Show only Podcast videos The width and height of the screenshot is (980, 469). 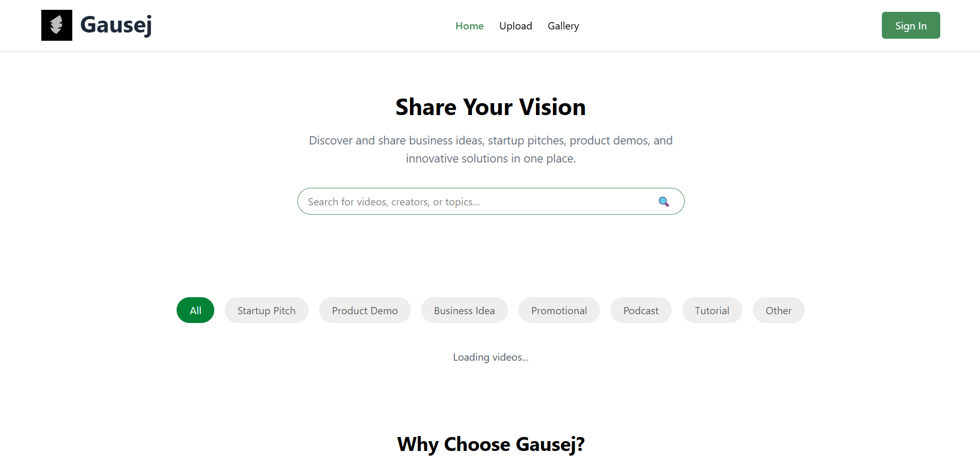[x=641, y=311]
